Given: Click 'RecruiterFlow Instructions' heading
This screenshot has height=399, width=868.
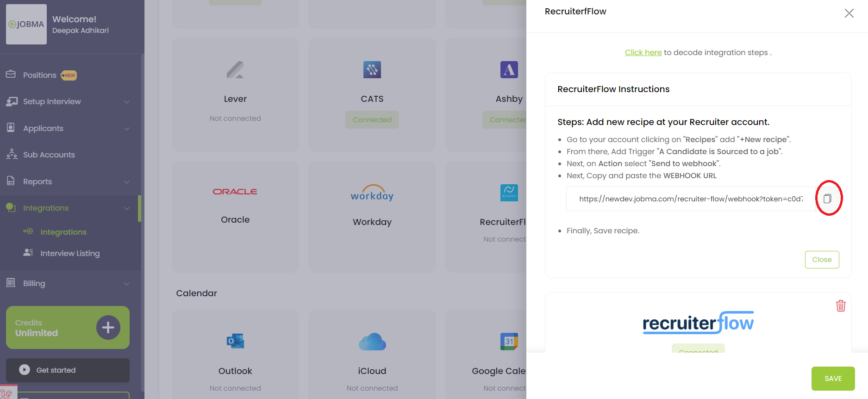Looking at the screenshot, I should pos(613,89).
